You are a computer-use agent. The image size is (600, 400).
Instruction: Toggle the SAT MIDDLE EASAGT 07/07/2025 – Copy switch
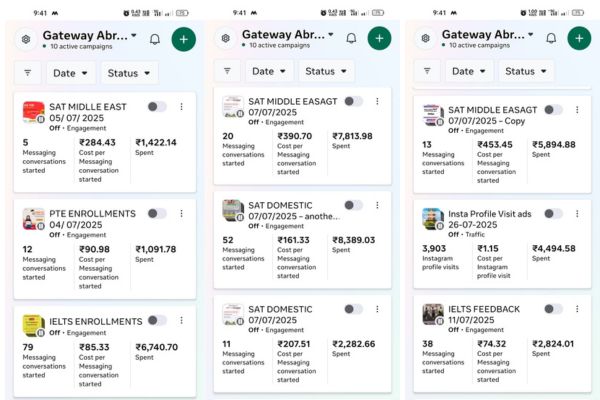553,110
